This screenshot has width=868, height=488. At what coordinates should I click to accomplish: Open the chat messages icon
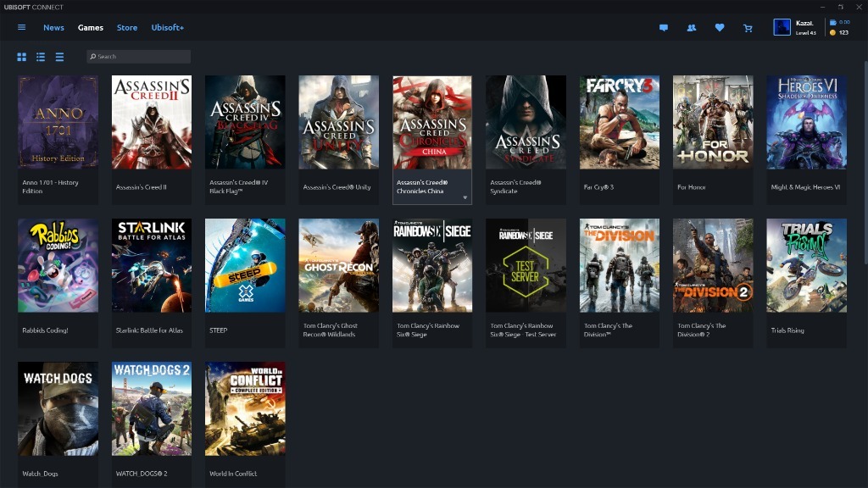coord(663,28)
